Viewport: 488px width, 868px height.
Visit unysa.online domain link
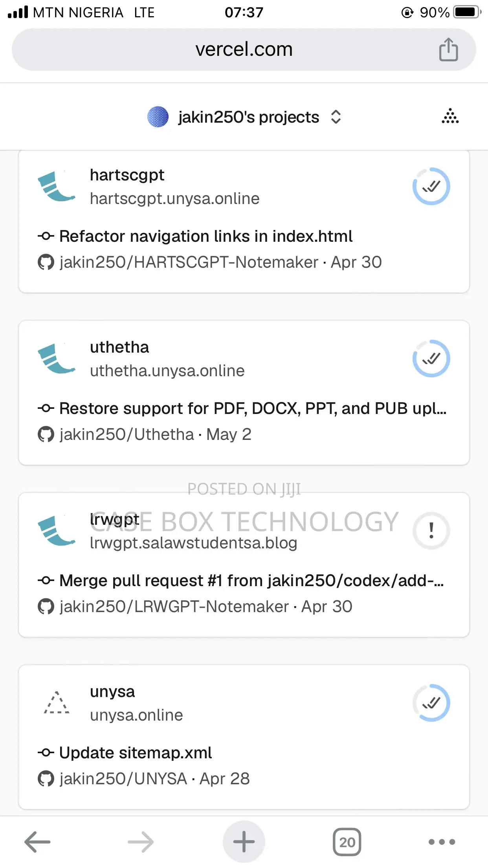tap(136, 715)
